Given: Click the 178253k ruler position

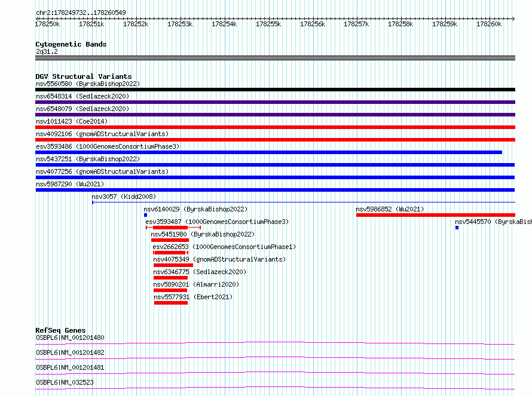Looking at the screenshot, I should point(180,24).
